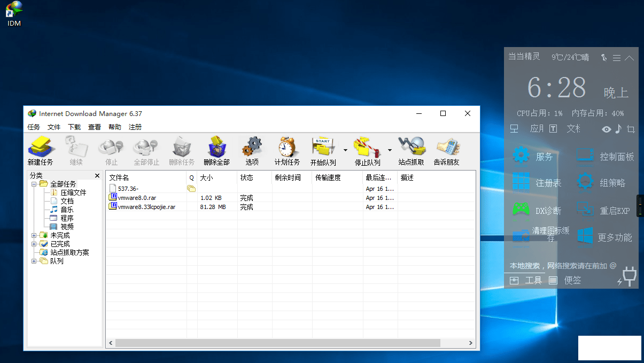Click the horizontal scrollbar left arrow
The height and width of the screenshot is (363, 644).
(111, 343)
